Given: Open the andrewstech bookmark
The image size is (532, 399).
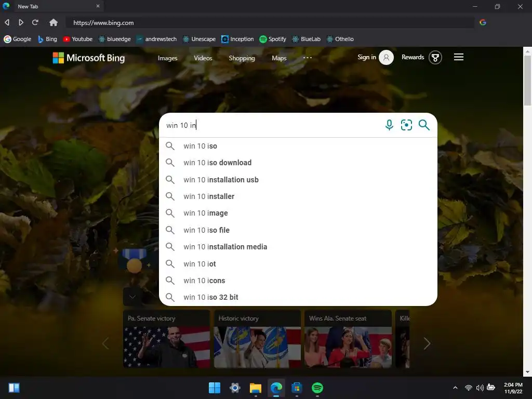Looking at the screenshot, I should 156,39.
